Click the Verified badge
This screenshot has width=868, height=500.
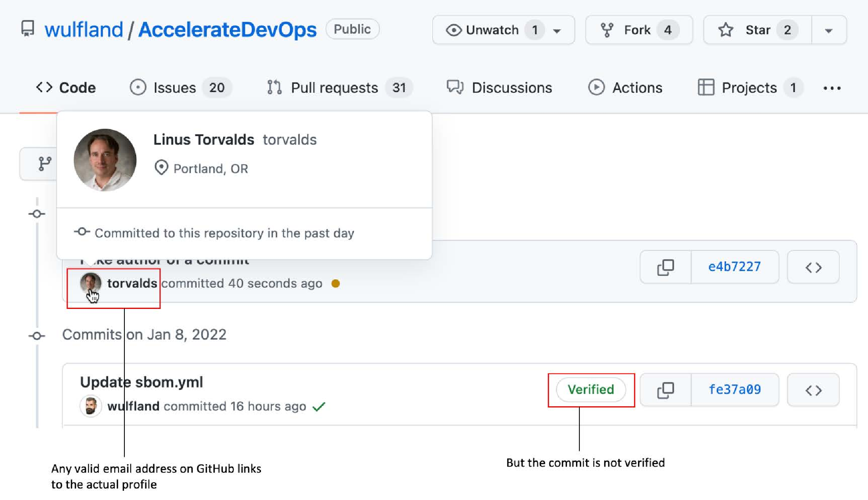(591, 389)
